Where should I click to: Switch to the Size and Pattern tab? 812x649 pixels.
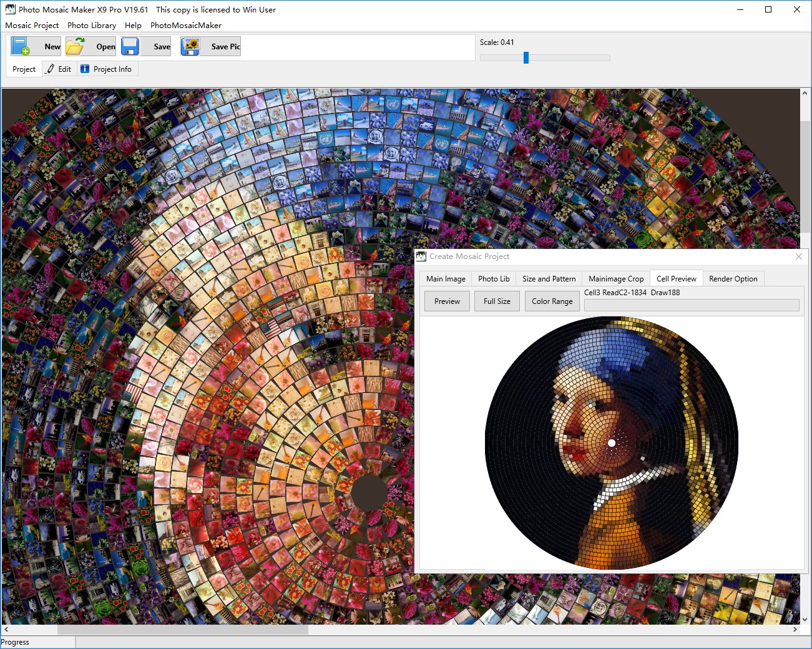click(x=549, y=278)
